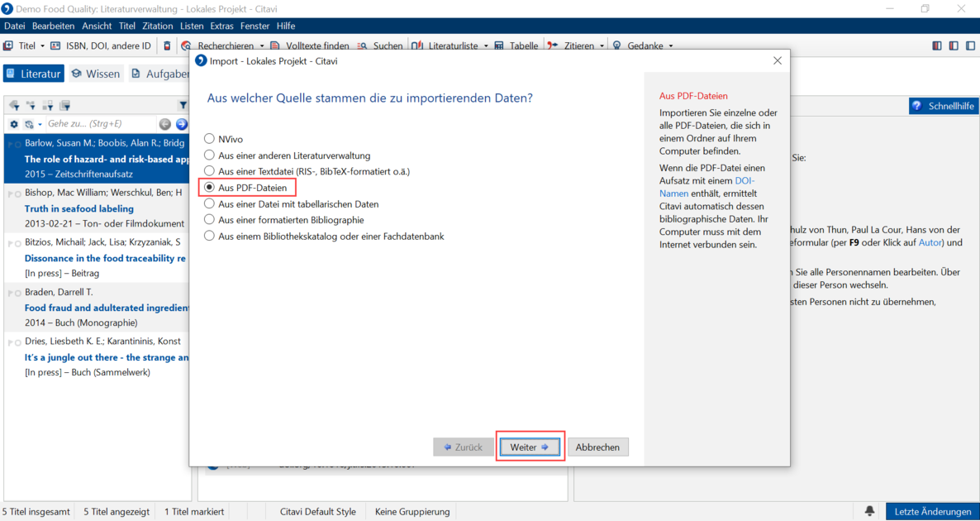Click the Citavi logo in Import dialog title
Viewport: 980px width, 521px height.
point(201,60)
